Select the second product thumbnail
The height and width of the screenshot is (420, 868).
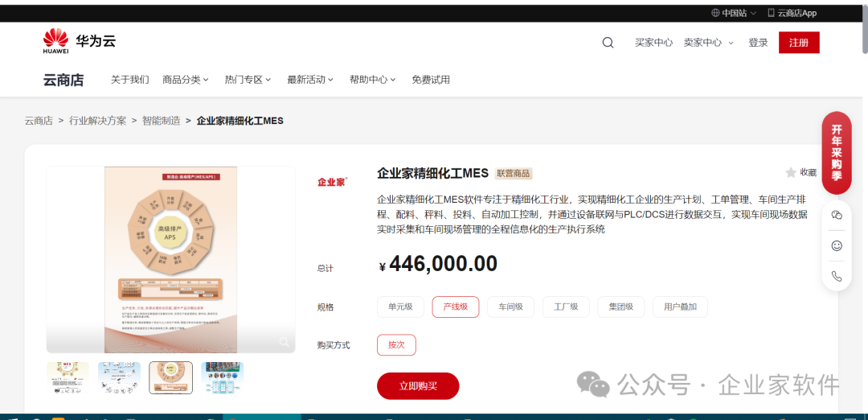[x=120, y=378]
